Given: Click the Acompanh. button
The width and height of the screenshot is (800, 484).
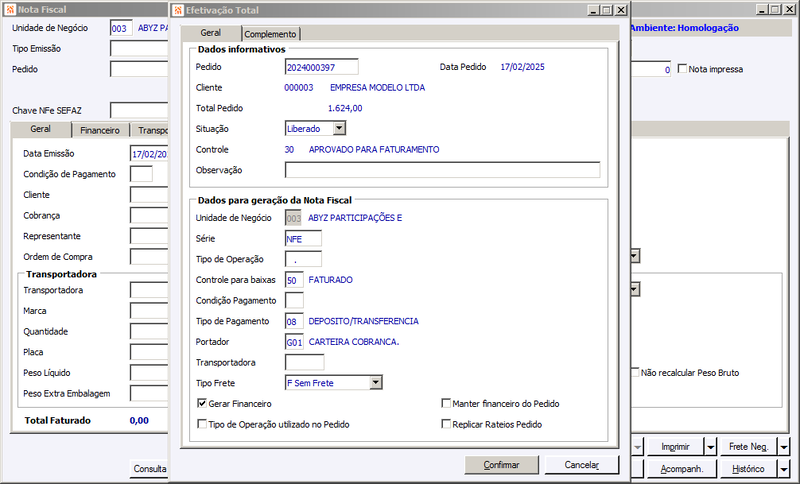Looking at the screenshot, I should (x=682, y=469).
